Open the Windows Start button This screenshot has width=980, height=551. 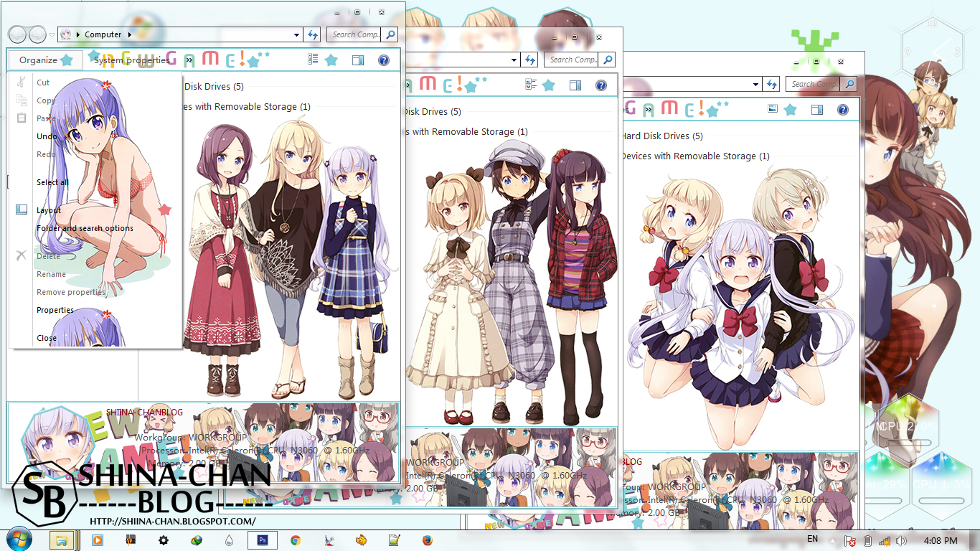(x=19, y=540)
